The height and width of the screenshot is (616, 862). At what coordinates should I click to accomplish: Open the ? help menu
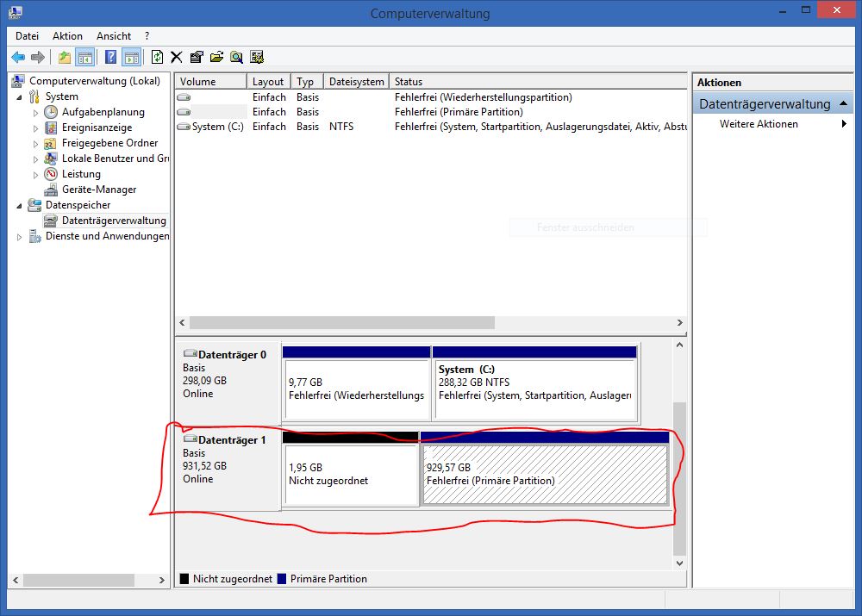[147, 35]
